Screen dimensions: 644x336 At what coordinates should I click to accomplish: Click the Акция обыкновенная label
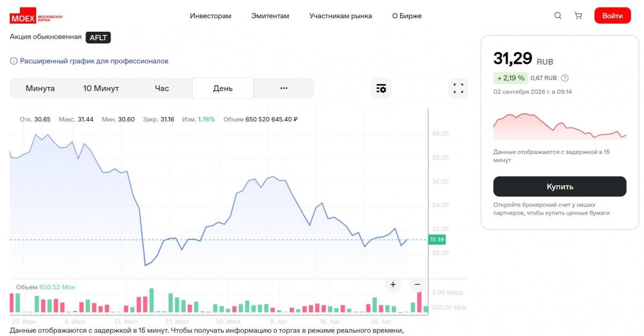click(x=46, y=36)
